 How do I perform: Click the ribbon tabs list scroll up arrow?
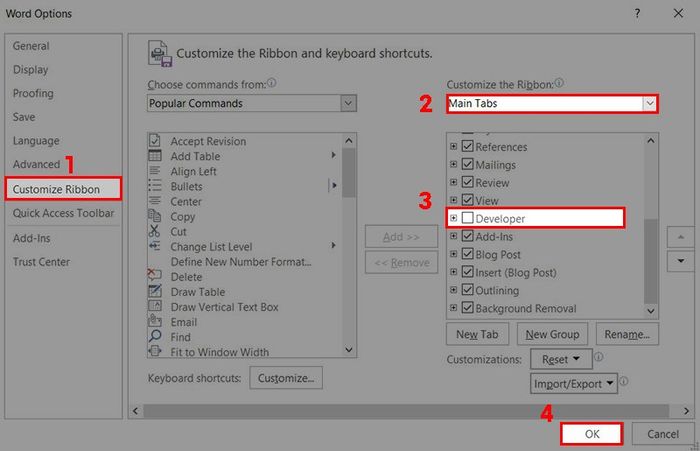pyautogui.click(x=650, y=141)
